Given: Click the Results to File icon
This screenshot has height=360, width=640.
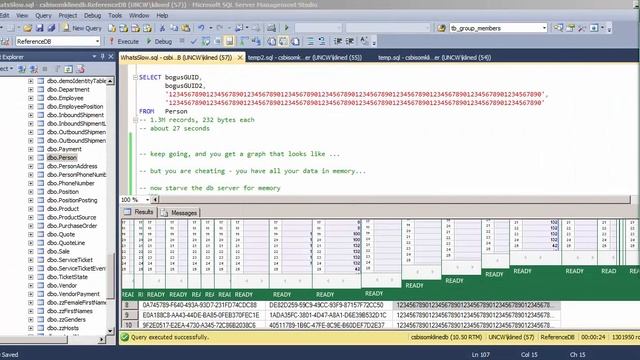Looking at the screenshot, I should pos(296,41).
